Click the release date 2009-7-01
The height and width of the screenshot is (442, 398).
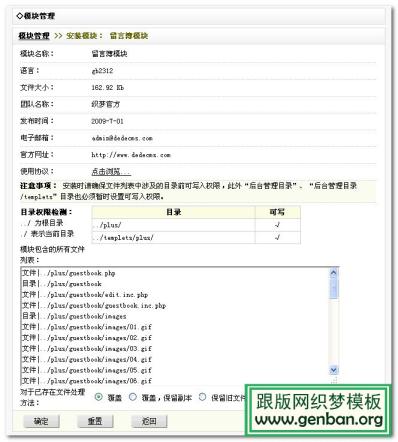107,121
